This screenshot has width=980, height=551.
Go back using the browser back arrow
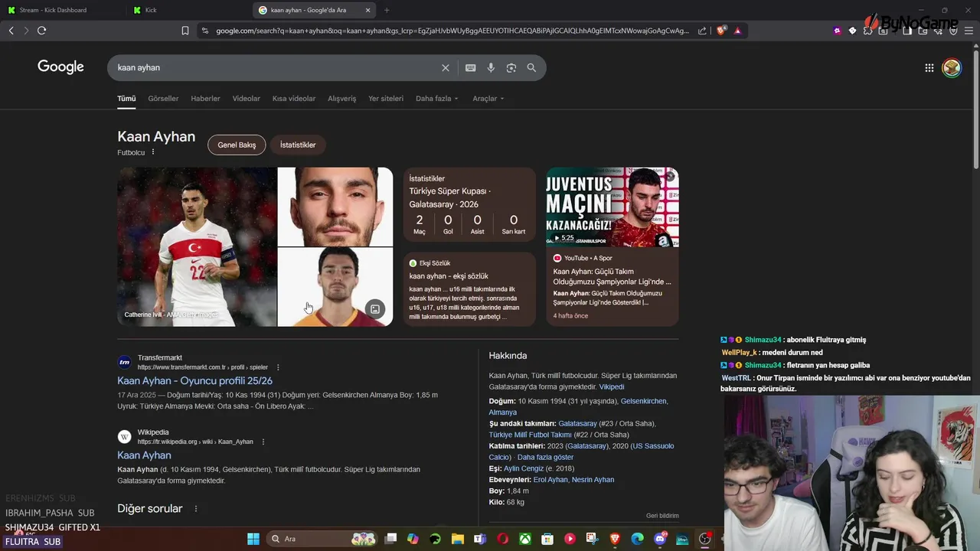(11, 31)
